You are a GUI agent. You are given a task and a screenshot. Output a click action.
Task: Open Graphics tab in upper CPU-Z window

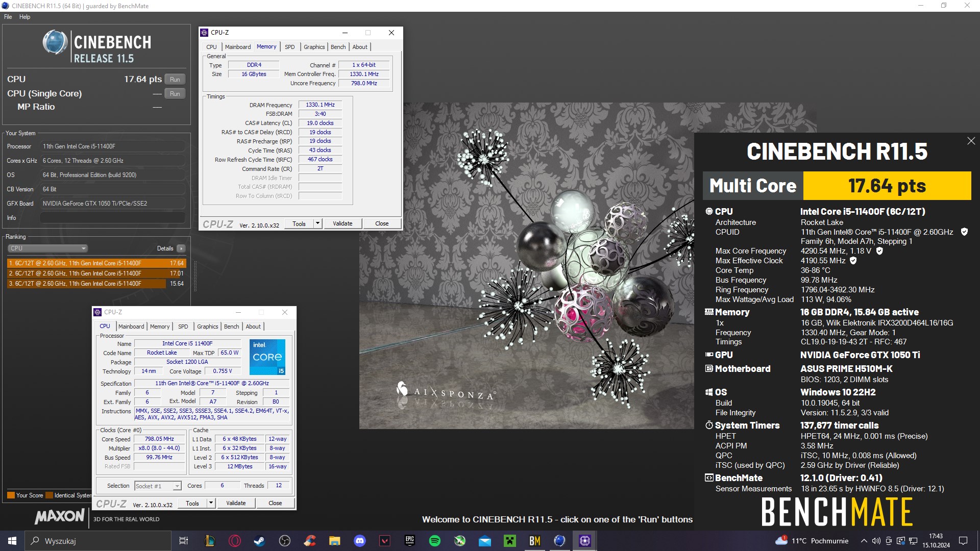(x=314, y=47)
